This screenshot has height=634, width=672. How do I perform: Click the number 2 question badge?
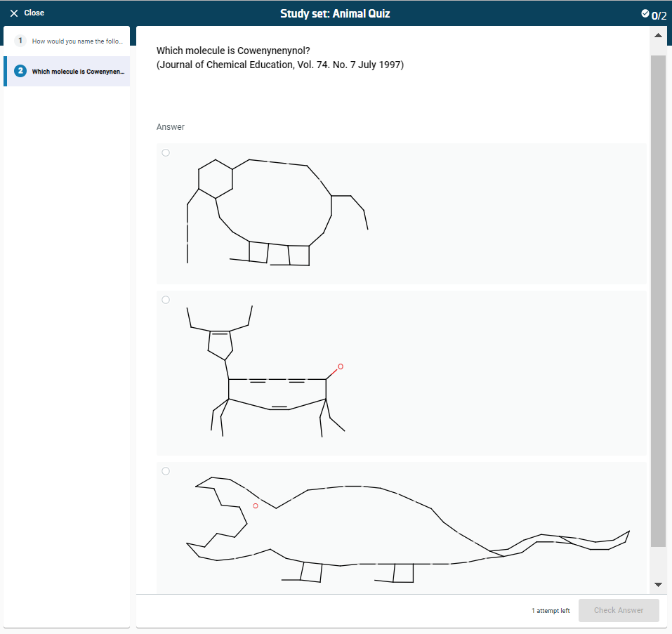click(20, 71)
